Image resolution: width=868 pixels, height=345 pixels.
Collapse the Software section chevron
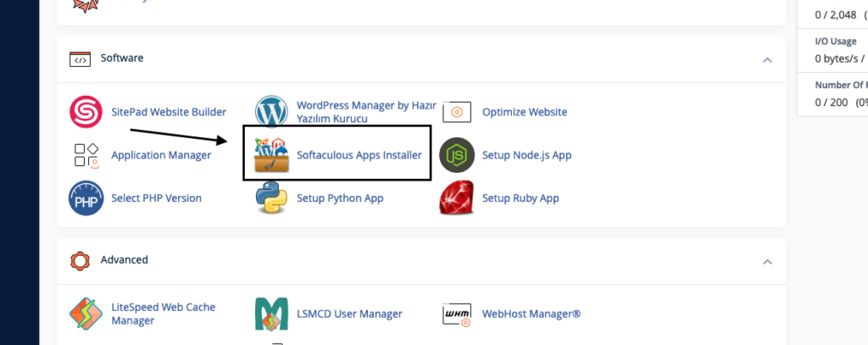coord(767,60)
